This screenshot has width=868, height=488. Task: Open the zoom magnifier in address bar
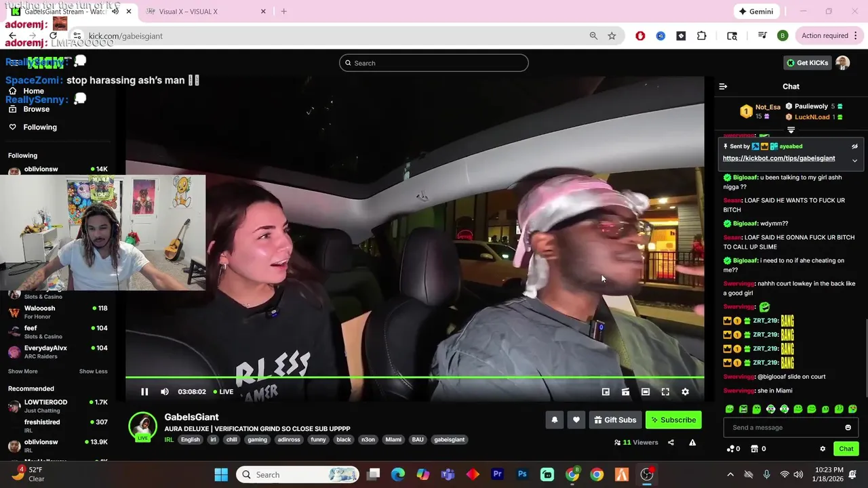[593, 36]
